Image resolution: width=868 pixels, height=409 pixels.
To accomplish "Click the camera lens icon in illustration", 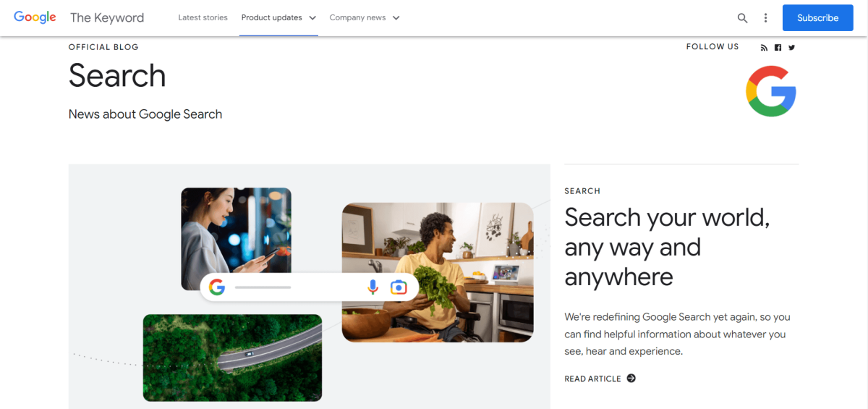I will pyautogui.click(x=399, y=287).
